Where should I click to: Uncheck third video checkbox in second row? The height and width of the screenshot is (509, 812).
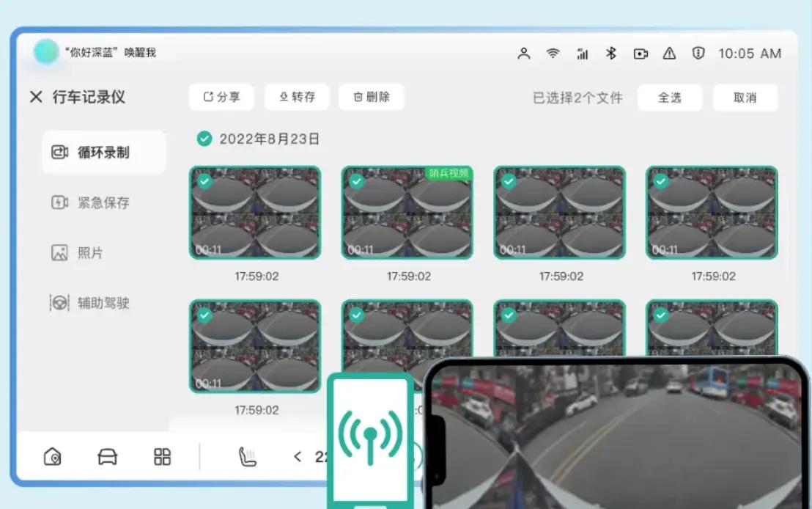click(x=509, y=315)
